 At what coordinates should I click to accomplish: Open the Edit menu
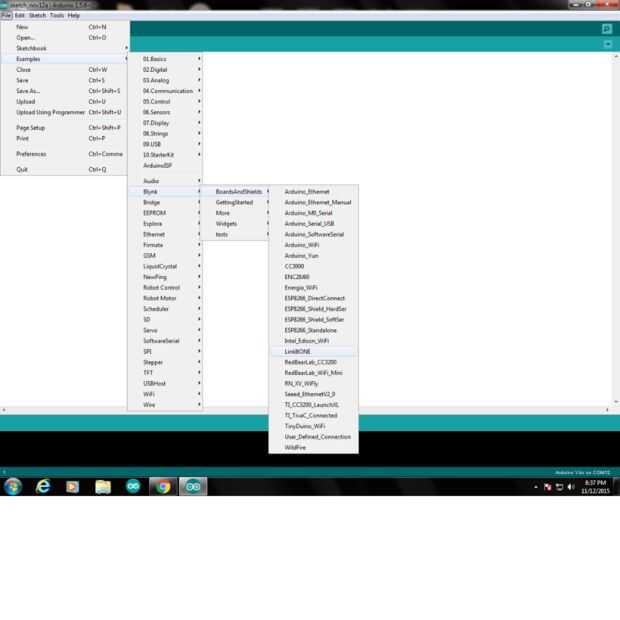[x=20, y=15]
